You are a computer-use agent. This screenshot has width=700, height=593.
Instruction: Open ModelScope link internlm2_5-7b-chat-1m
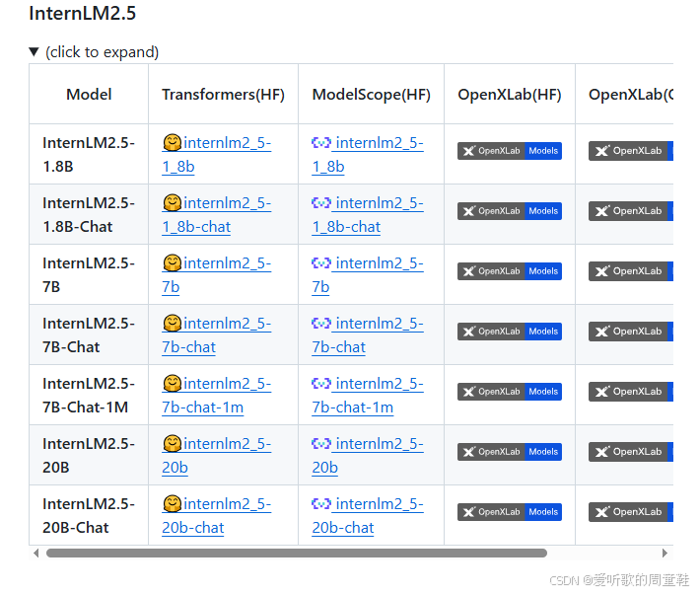(x=368, y=396)
